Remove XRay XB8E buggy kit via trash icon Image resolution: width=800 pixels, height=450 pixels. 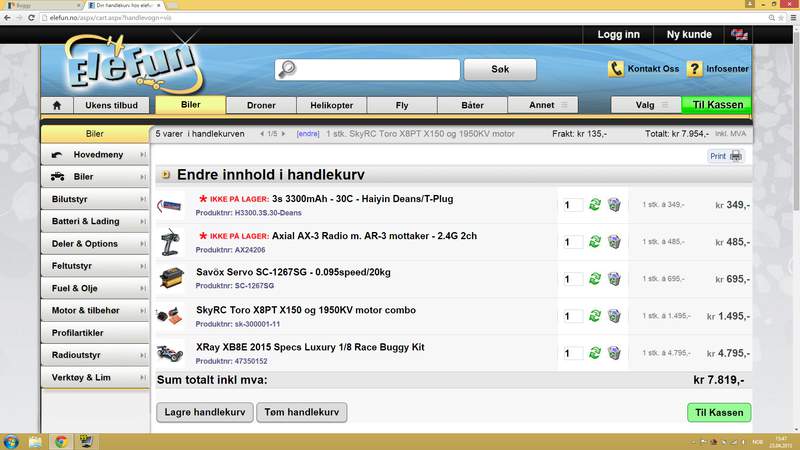[614, 353]
